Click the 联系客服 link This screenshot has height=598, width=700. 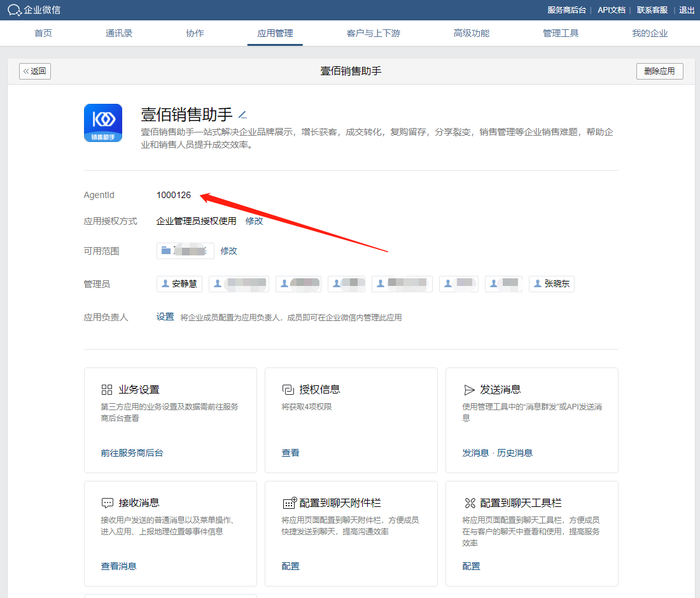652,10
